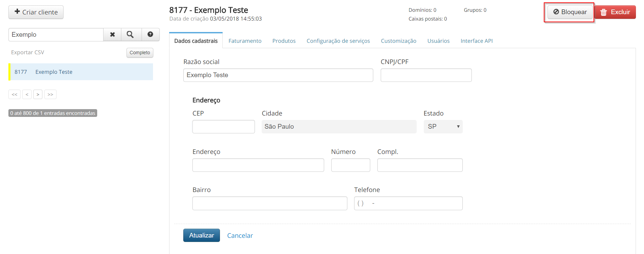
Task: Expand the Estado dropdown showing SP
Action: click(x=443, y=127)
